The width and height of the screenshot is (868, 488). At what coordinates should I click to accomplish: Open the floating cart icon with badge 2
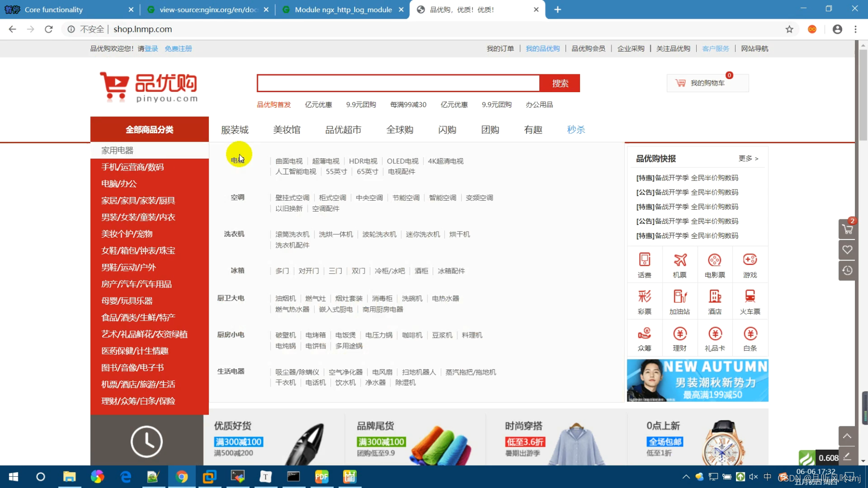[x=847, y=229]
